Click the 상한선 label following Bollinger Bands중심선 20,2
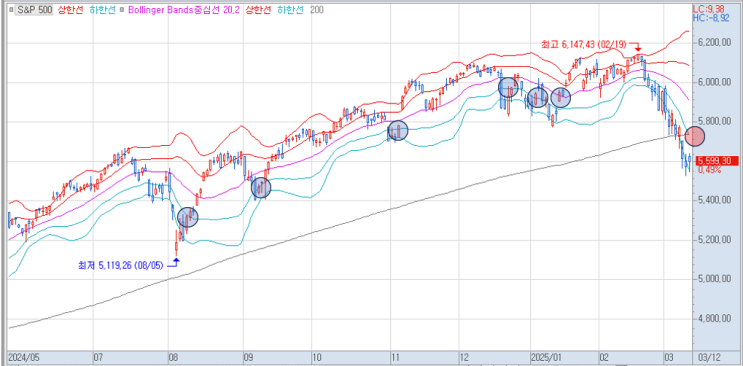Screen dimensions: 743x366 point(259,9)
